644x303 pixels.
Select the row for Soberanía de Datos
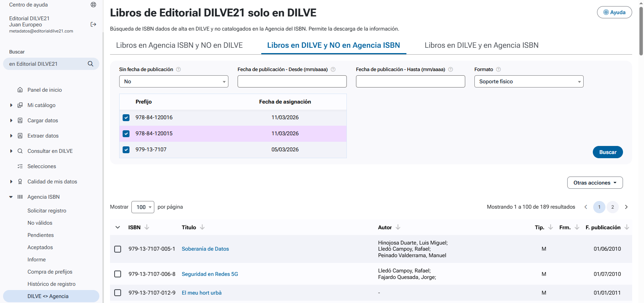[118, 249]
